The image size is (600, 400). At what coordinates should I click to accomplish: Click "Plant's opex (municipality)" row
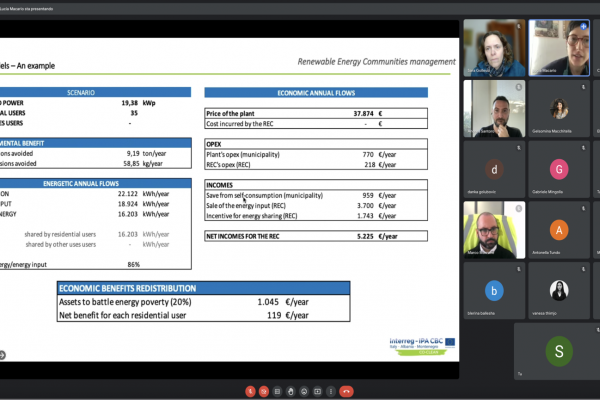pos(316,154)
